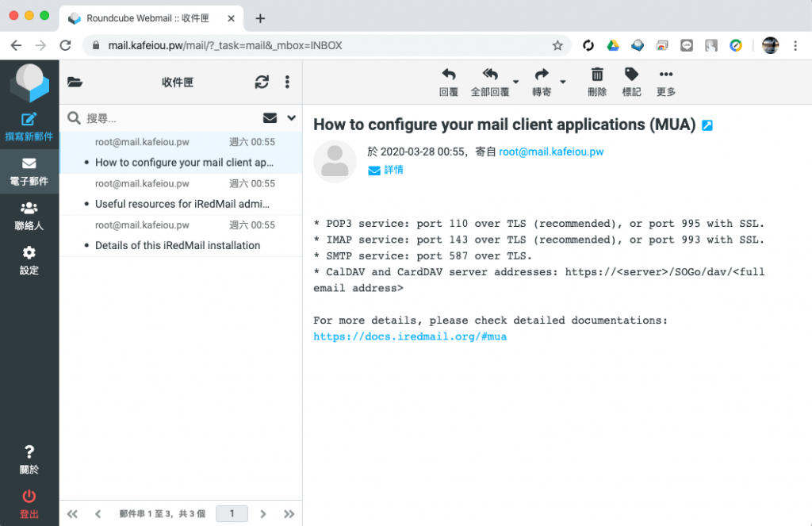Click the browser back button
The image size is (812, 526).
point(16,45)
